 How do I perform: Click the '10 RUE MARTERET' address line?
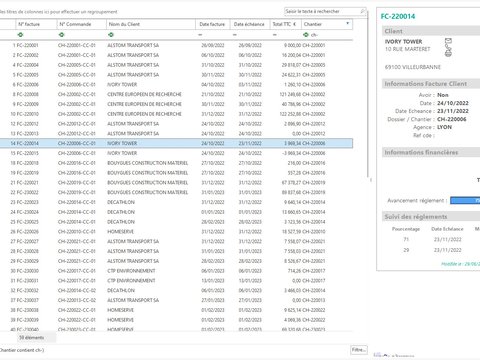point(407,49)
